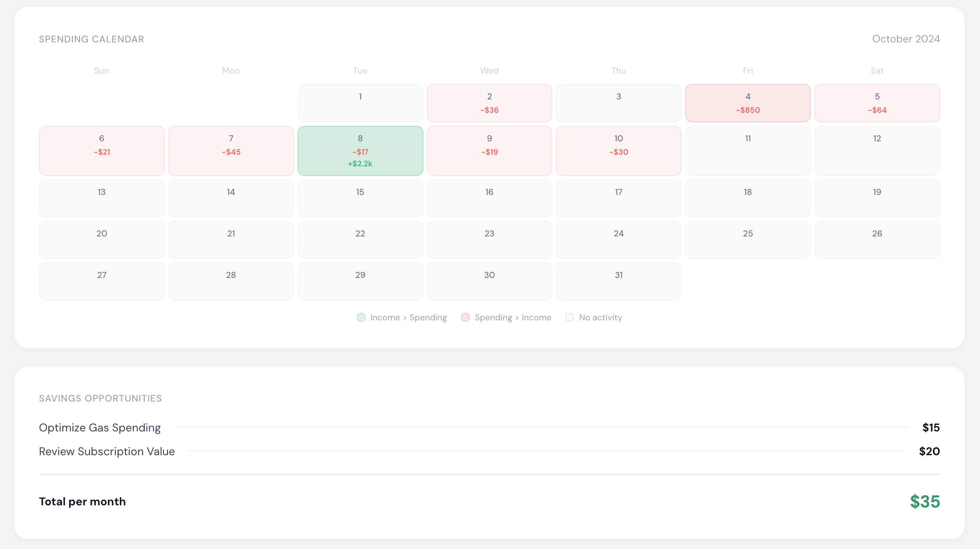Toggle the "No activity" legend filter
The width and height of the screenshot is (980, 549).
pyautogui.click(x=594, y=317)
